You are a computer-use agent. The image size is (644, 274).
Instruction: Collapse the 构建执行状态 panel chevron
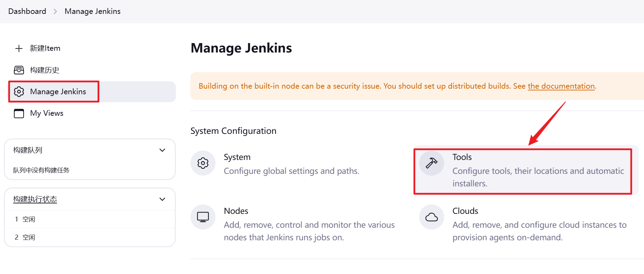pyautogui.click(x=162, y=199)
